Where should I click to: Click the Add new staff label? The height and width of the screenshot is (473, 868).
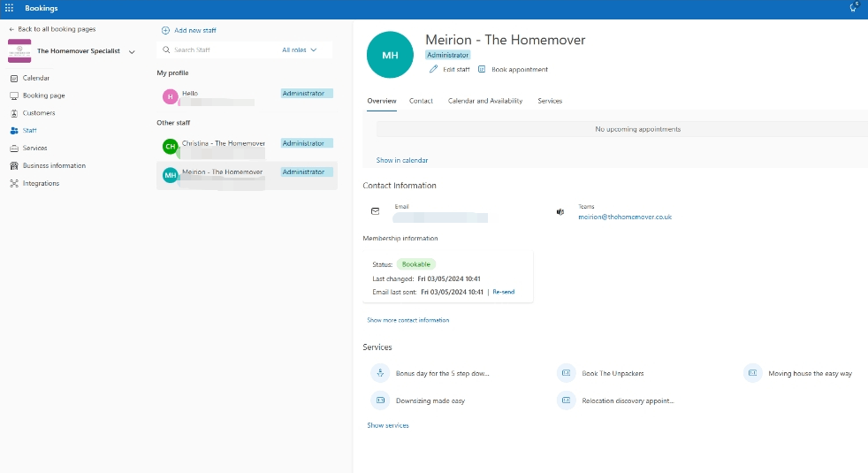pos(194,30)
